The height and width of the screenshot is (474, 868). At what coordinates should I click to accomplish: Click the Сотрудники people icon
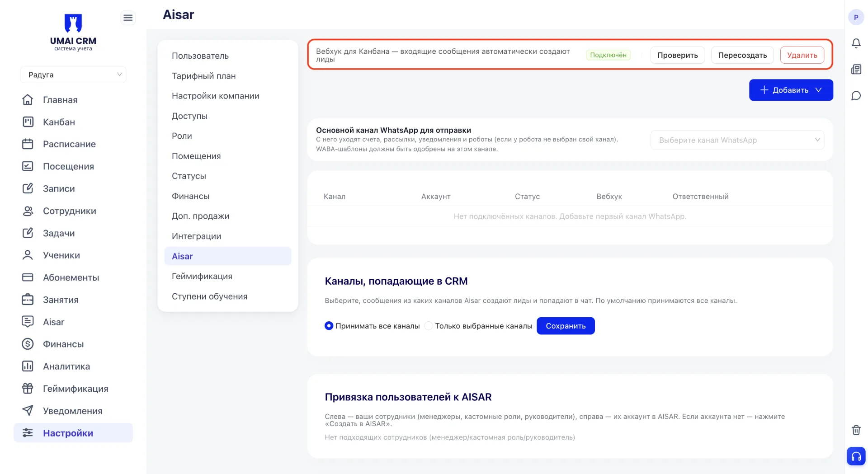pyautogui.click(x=28, y=211)
